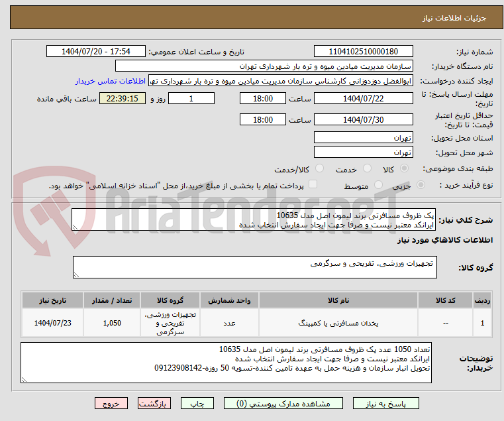Select the کالا radio button
Screen dimensions: 504x421
coord(405,168)
